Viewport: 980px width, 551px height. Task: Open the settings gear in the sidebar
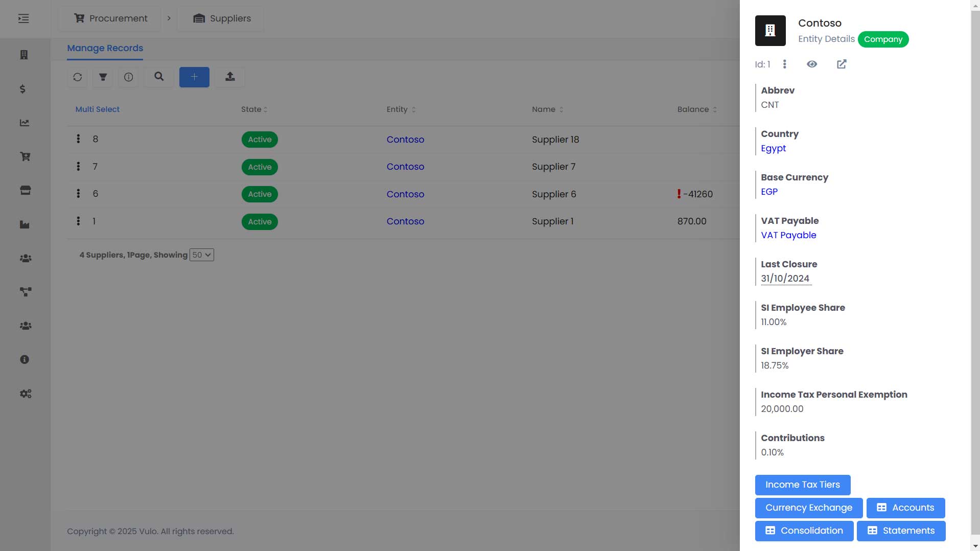click(25, 394)
